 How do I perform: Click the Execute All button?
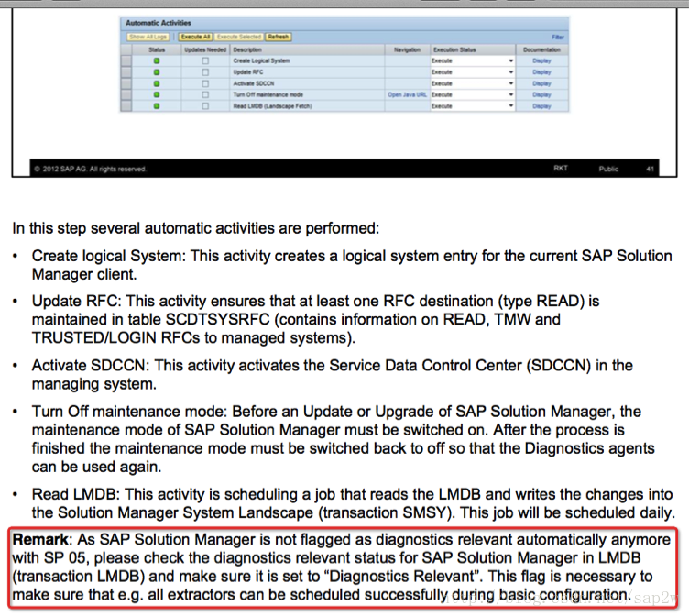pos(195,37)
